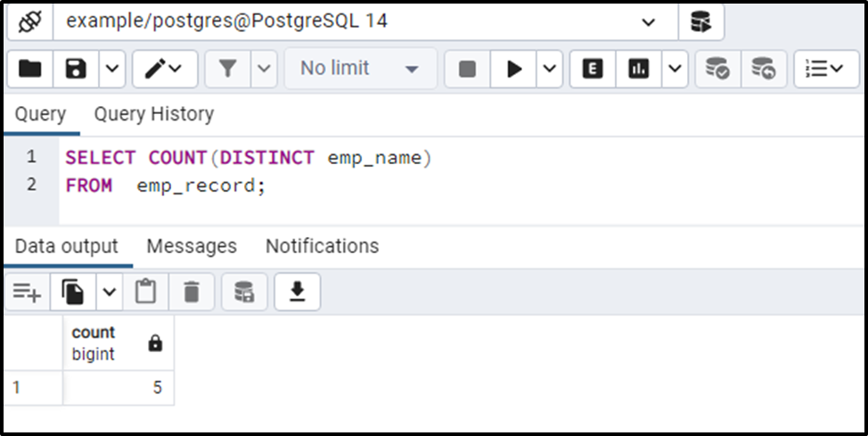This screenshot has width=868, height=436.
Task: Open the No limit rows dropdown
Action: tap(360, 69)
